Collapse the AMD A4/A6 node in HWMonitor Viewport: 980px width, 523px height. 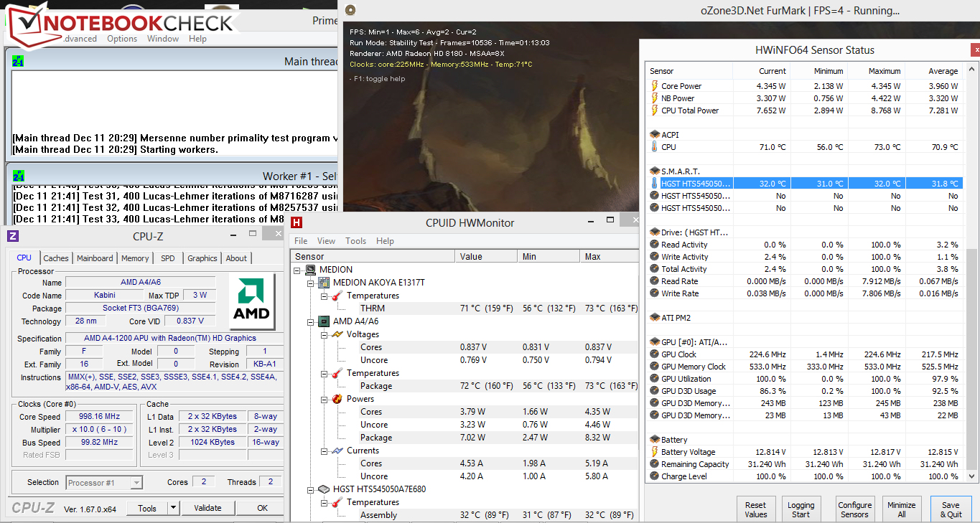(x=311, y=321)
